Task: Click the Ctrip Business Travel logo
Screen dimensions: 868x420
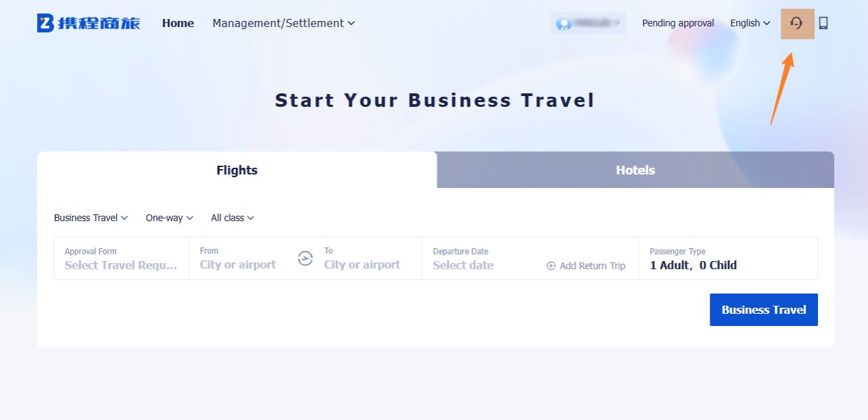Action: tap(89, 23)
